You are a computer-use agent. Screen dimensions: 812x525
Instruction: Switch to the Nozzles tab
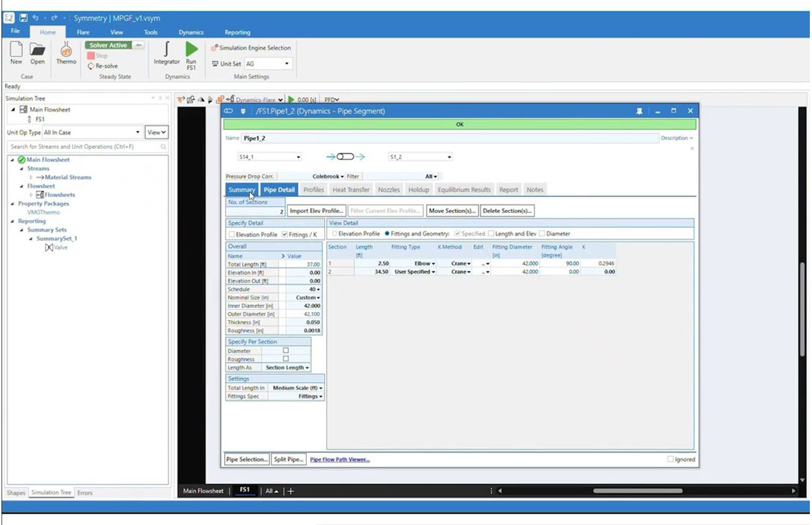pos(389,190)
